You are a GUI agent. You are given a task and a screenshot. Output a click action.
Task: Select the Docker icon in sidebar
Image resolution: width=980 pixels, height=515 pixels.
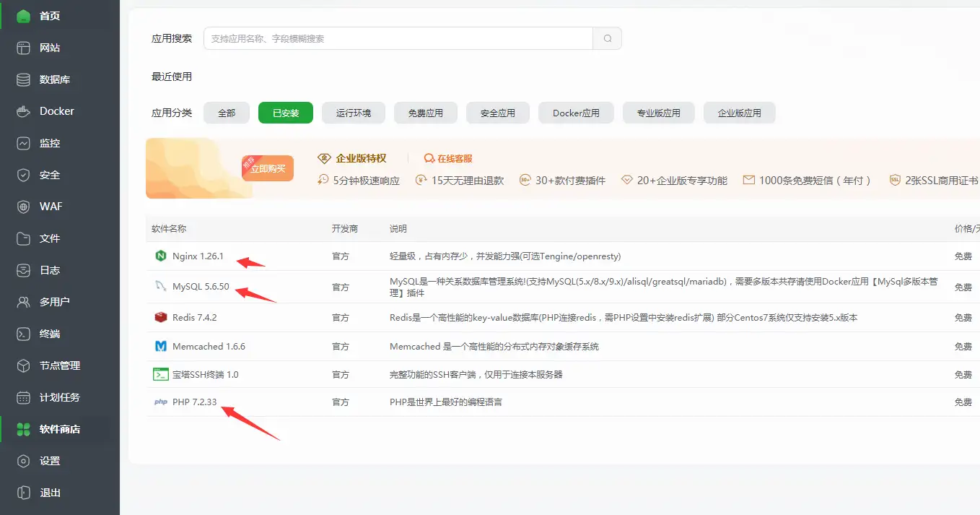(25, 111)
